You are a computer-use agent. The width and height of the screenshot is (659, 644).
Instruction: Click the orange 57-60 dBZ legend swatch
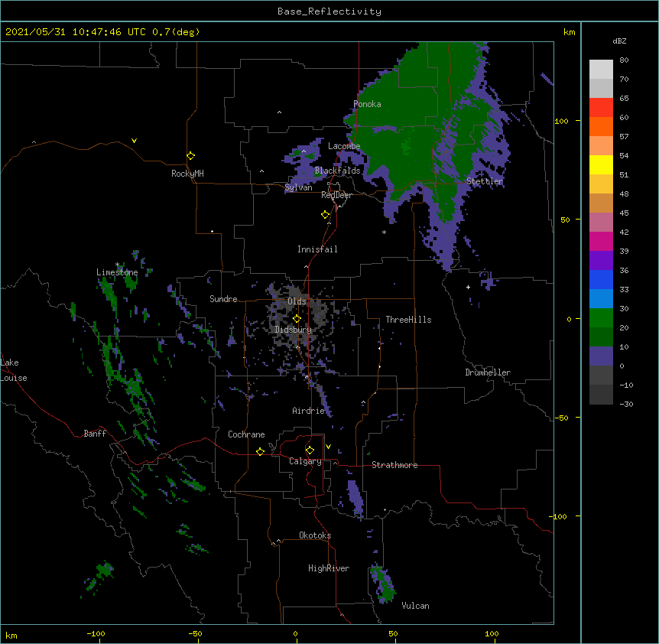[x=601, y=127]
